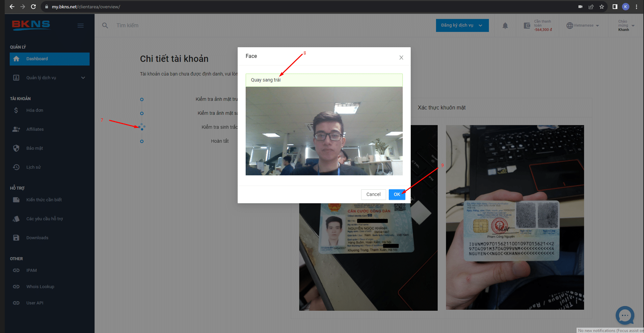Screen dimensions: 644x333
Task: Click the globe language icon
Action: (x=570, y=26)
